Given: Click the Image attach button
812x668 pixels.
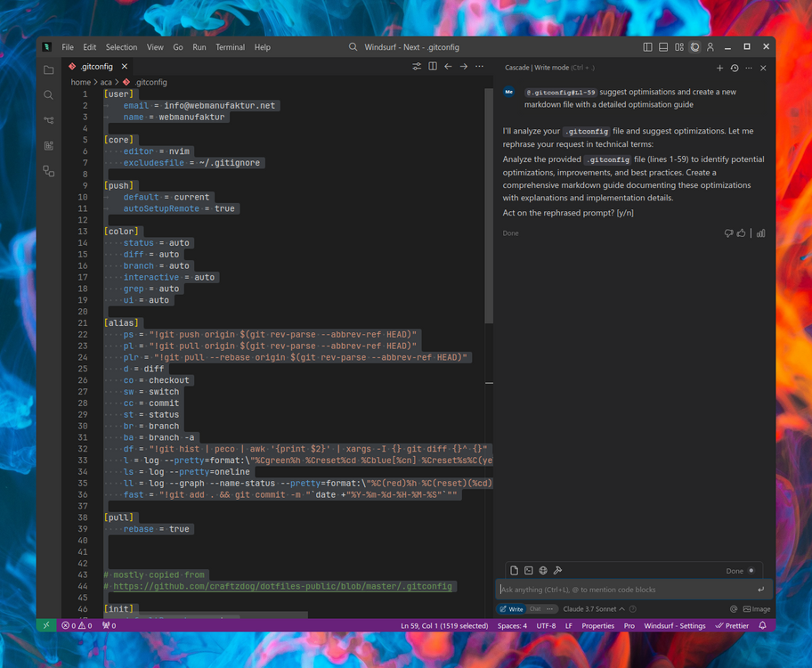Looking at the screenshot, I should point(756,609).
